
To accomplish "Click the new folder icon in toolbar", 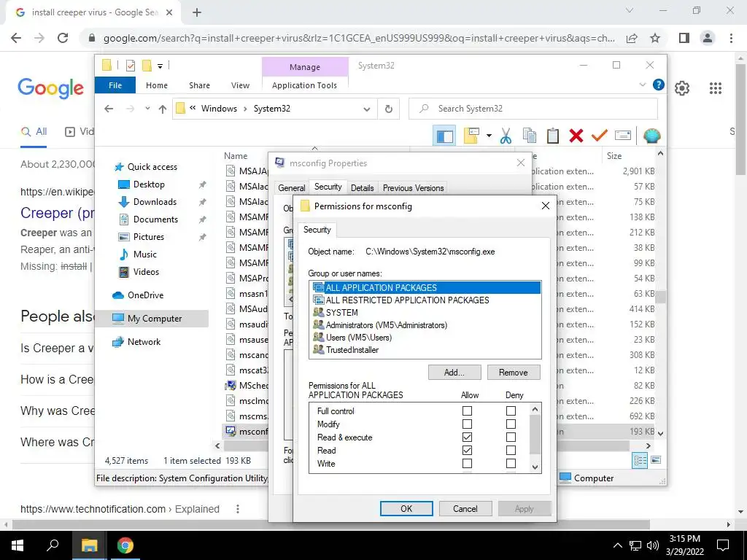I will click(x=471, y=136).
